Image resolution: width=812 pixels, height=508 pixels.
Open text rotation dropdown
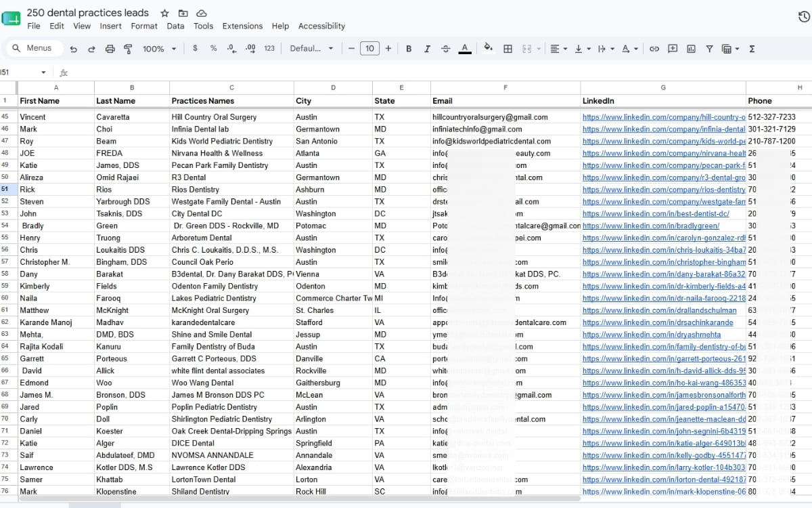tap(629, 49)
